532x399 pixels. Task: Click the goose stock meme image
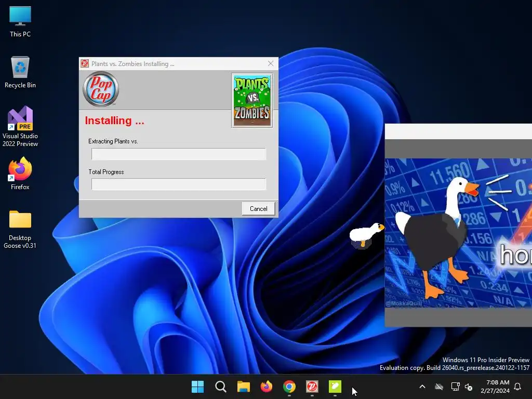point(458,233)
